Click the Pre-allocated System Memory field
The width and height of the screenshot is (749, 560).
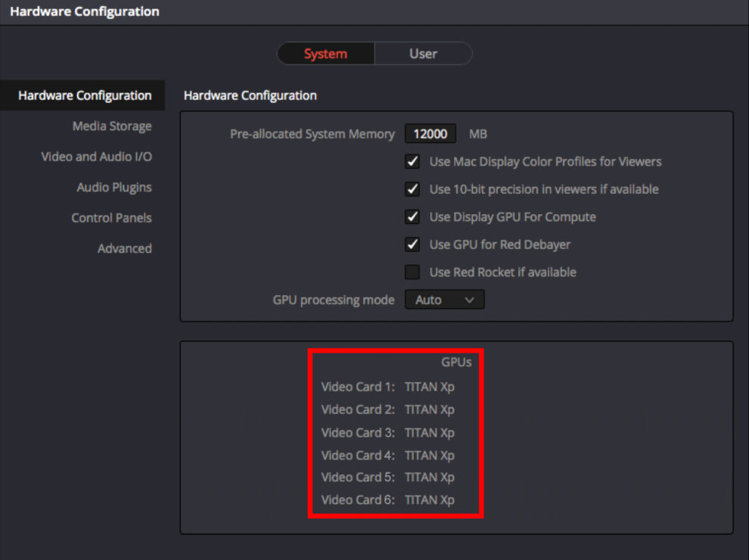(430, 134)
